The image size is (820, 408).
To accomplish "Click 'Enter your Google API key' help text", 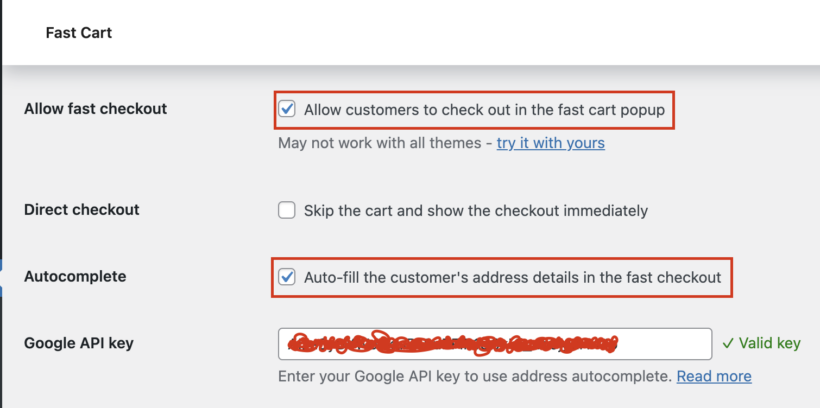I will coord(474,376).
